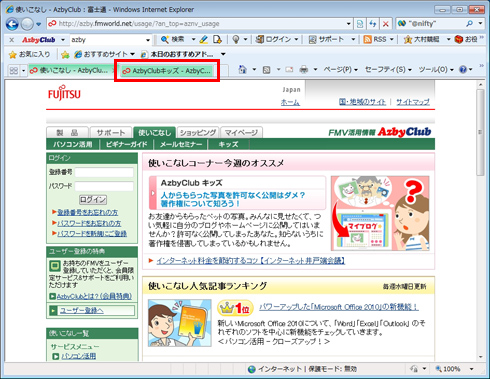490x379 pixels.
Task: Open the インターネット料金を節約するコツ link
Action: click(250, 261)
